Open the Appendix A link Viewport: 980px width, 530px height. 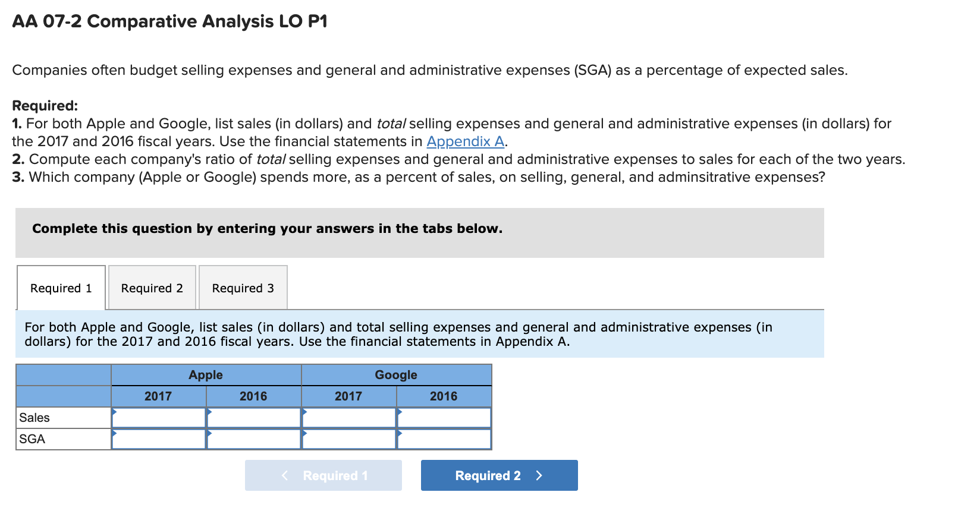point(466,141)
